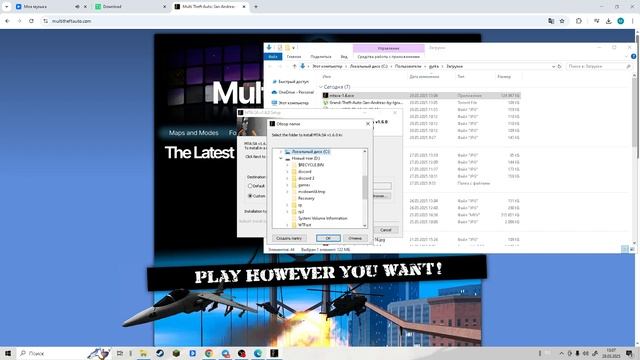The width and height of the screenshot is (640, 360).
Task: Expand the Локальный диск (C:) tree node
Action: pyautogui.click(x=281, y=151)
